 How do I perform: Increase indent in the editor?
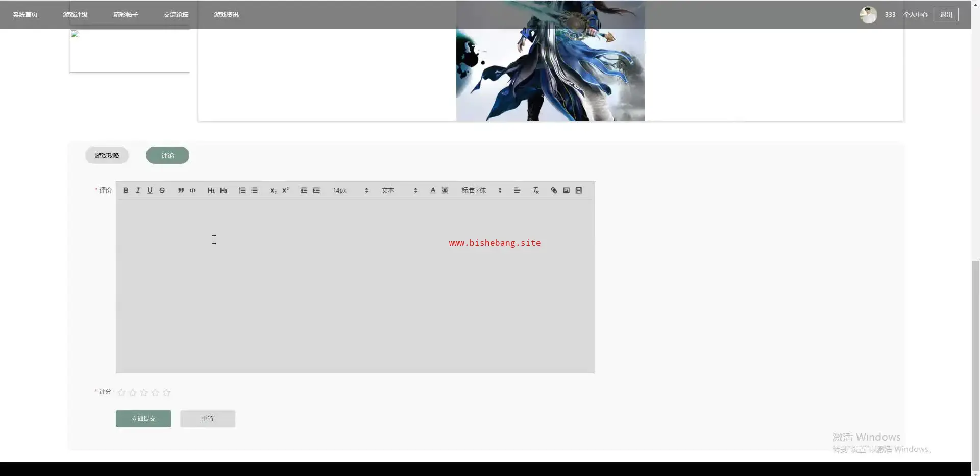click(x=316, y=191)
